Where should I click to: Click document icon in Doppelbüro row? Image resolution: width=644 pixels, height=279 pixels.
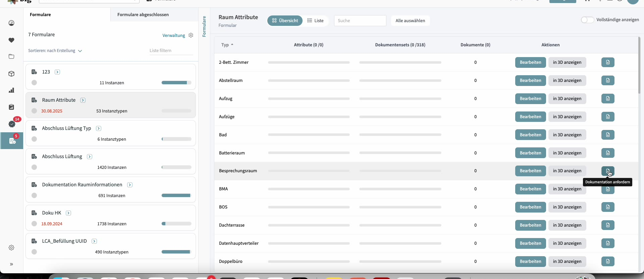tap(608, 262)
